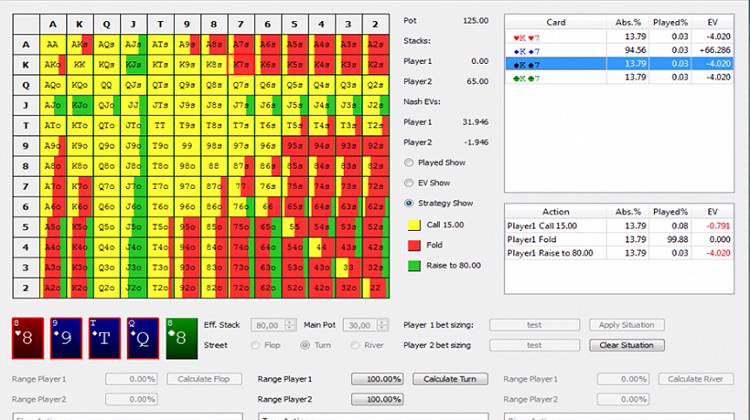
Task: Click the Ten of diamonds board card
Action: tap(99, 338)
